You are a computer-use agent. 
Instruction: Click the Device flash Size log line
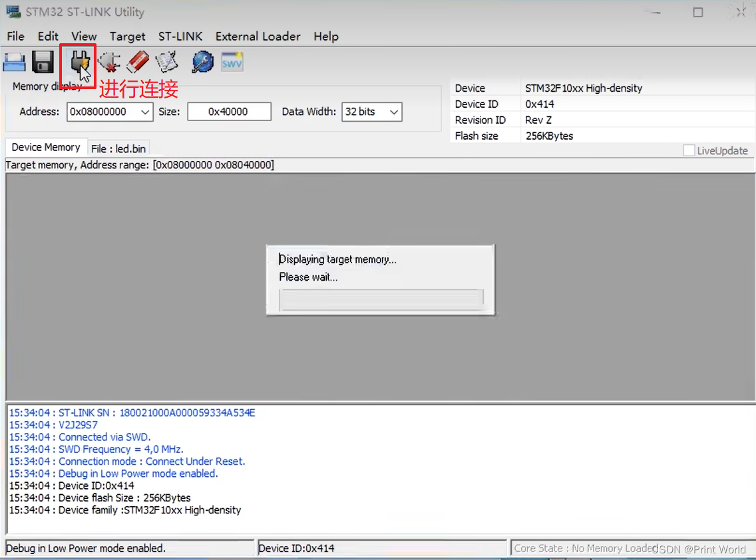[100, 498]
